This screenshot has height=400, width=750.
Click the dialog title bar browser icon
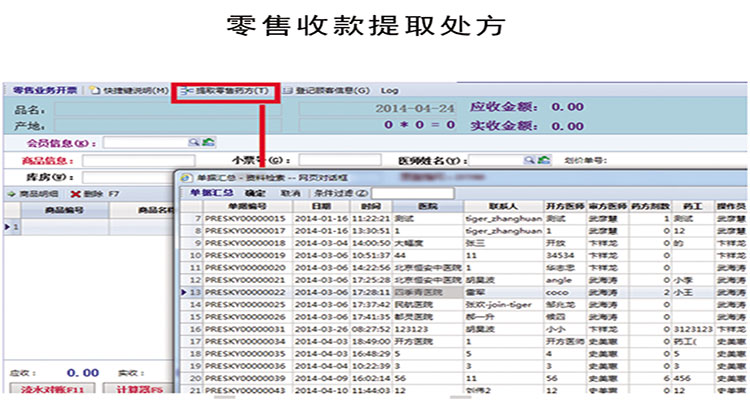point(181,177)
